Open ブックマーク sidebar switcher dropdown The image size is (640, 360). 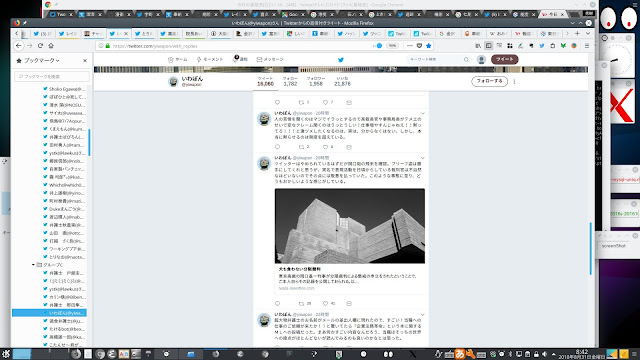(x=42, y=60)
